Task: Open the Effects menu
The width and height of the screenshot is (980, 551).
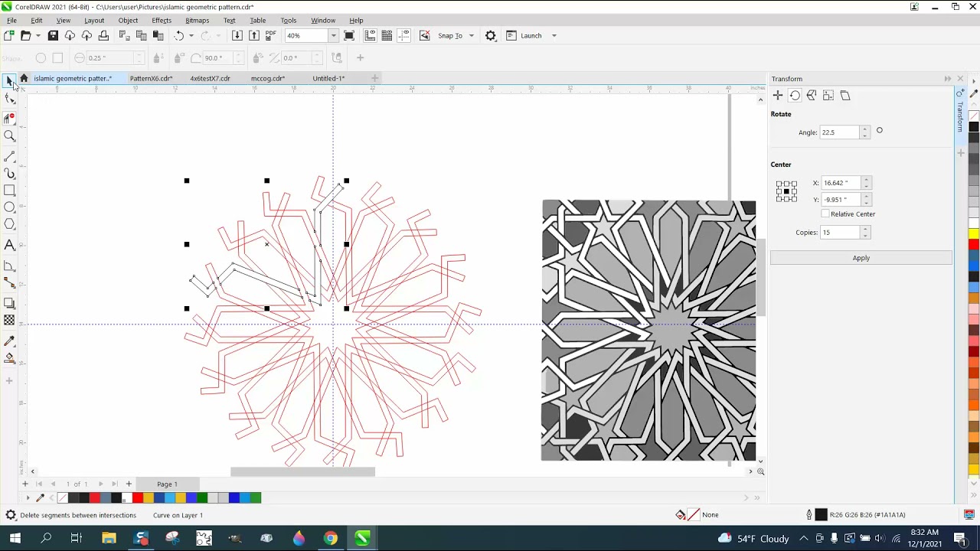Action: (x=162, y=21)
